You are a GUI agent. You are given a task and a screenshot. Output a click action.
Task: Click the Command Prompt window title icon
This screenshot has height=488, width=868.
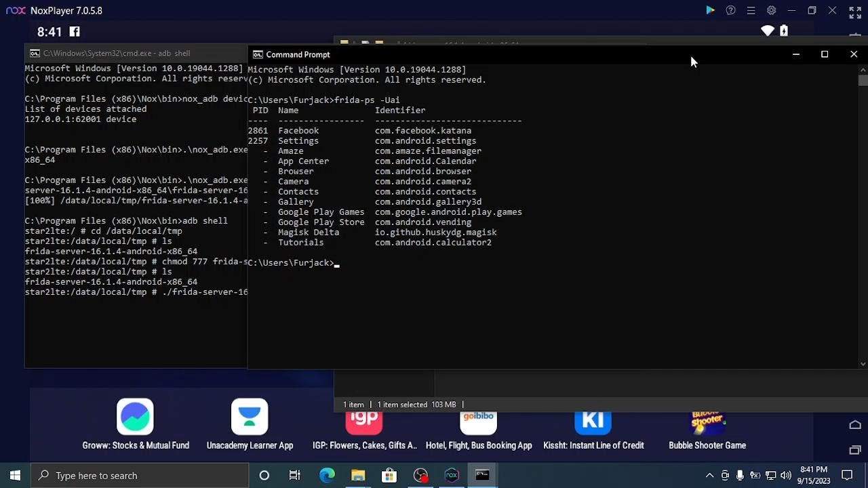tap(258, 54)
